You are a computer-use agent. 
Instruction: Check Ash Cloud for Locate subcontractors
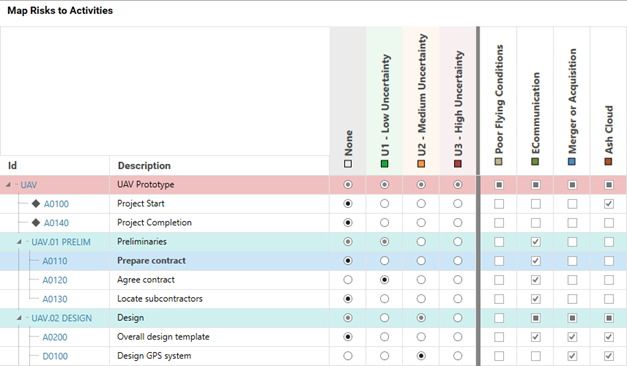(609, 299)
